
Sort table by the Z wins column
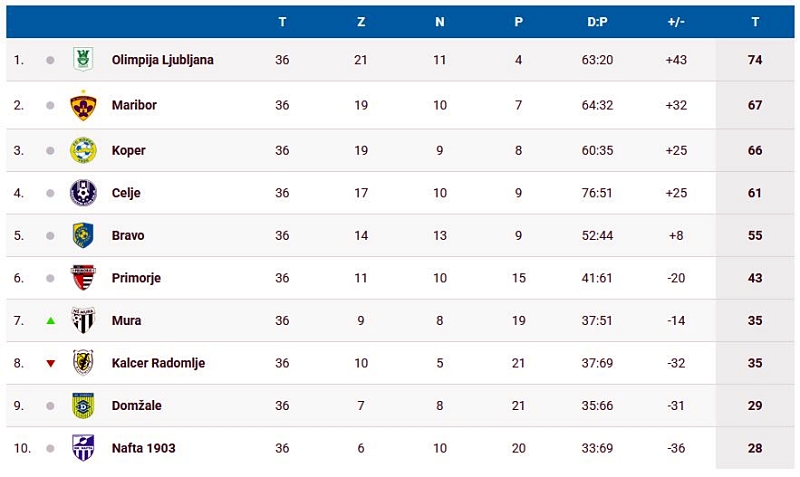[361, 22]
